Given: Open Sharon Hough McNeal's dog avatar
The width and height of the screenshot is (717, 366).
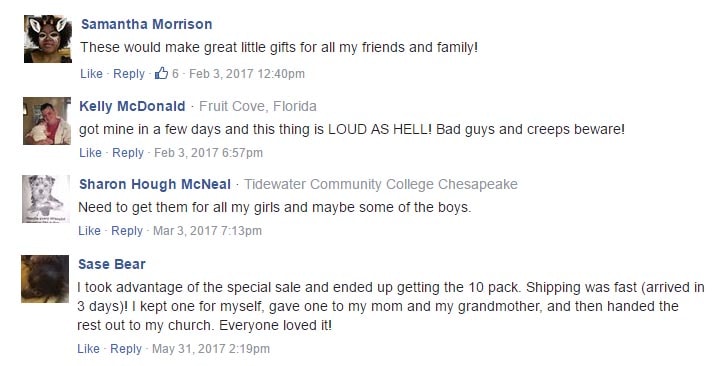Looking at the screenshot, I should pos(46,199).
